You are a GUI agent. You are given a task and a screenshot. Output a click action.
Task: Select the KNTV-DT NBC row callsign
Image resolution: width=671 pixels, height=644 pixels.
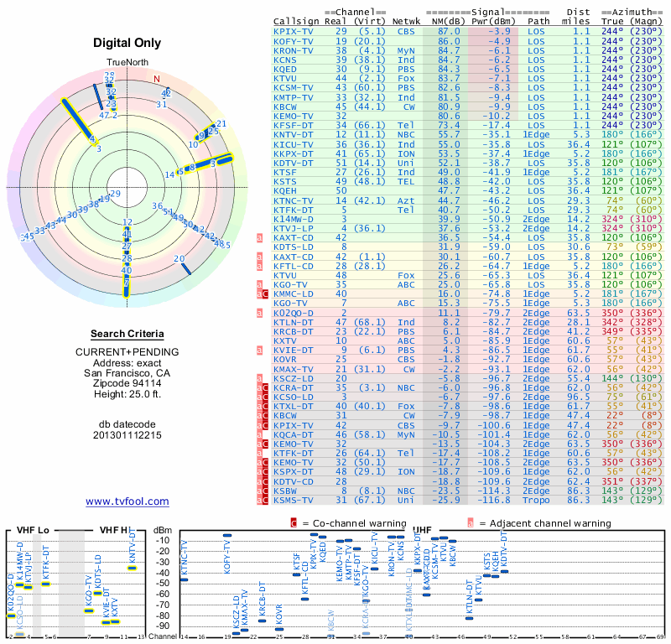293,135
